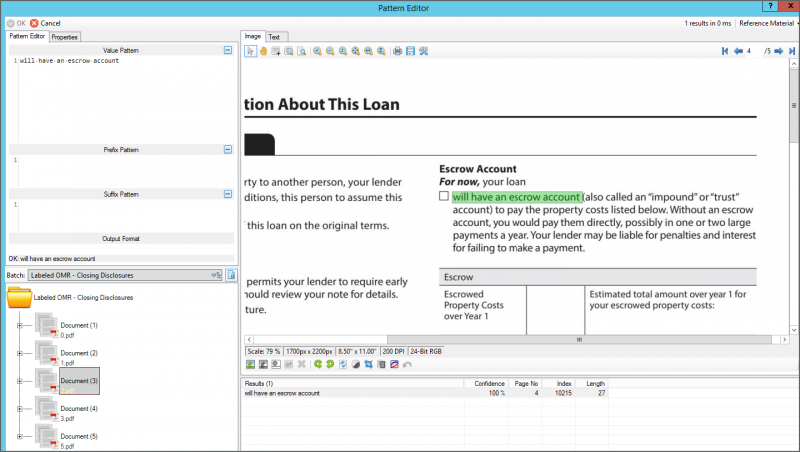Click the Confidence column header
The image size is (800, 452).
(486, 383)
